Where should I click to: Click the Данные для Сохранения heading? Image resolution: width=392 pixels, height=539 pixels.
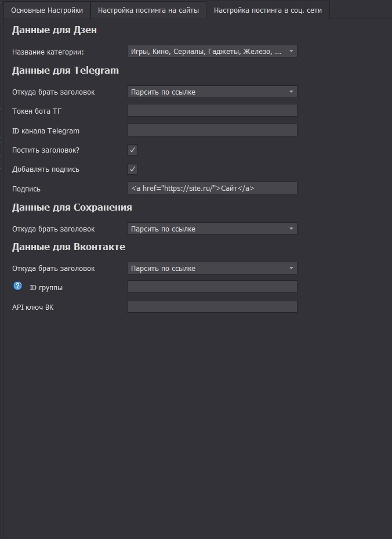pos(72,208)
